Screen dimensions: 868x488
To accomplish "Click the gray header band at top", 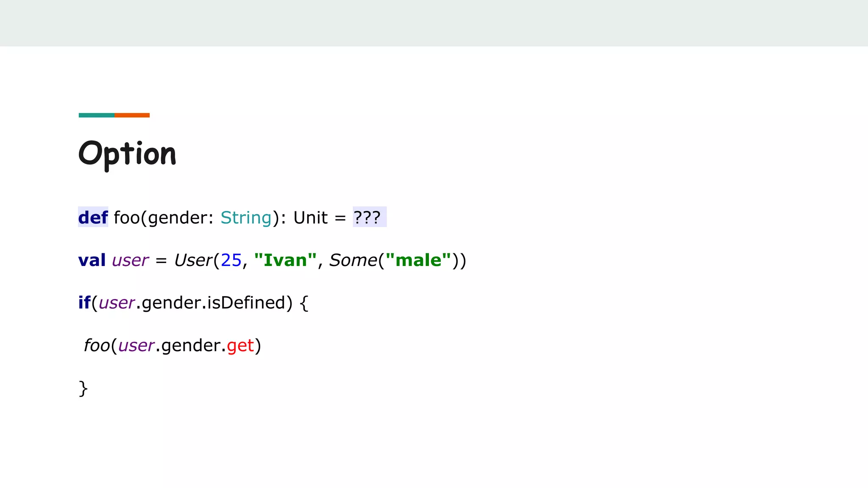I will (x=434, y=23).
